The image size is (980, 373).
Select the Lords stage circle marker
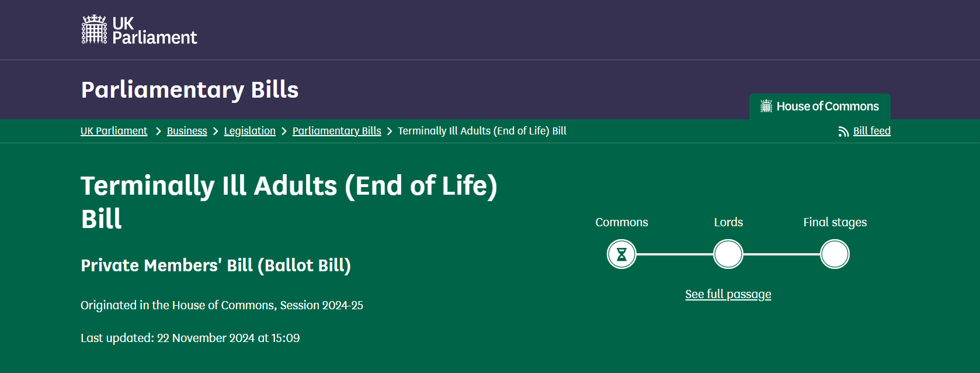coord(728,254)
